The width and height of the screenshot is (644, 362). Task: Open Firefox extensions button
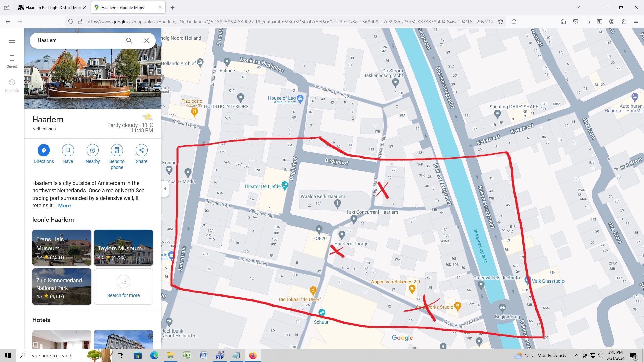click(x=624, y=21)
